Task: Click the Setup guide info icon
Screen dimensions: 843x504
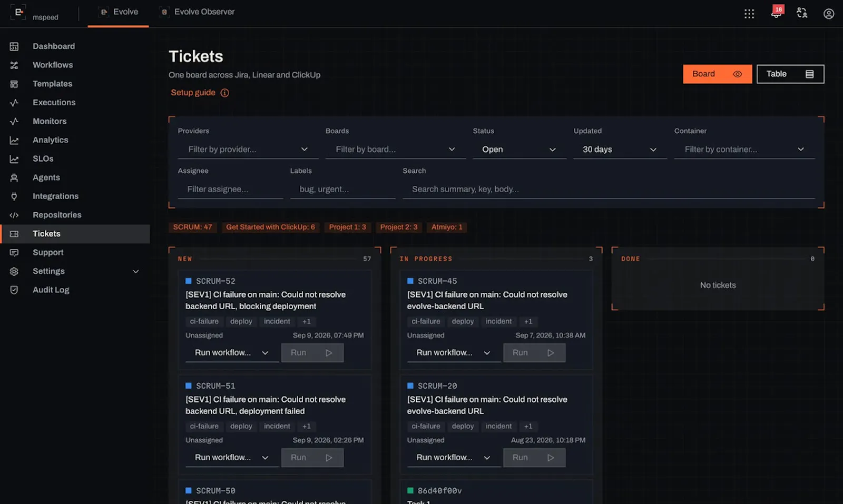Action: (225, 93)
